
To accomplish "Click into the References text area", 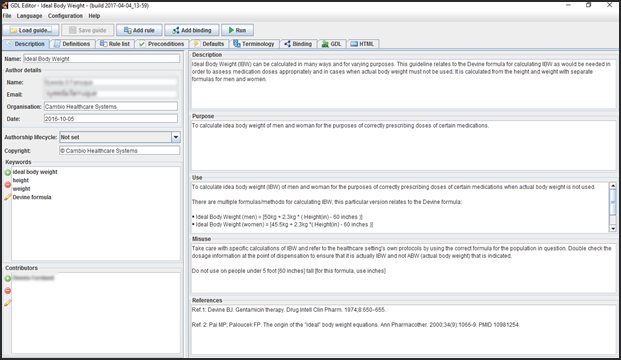I will [x=403, y=330].
